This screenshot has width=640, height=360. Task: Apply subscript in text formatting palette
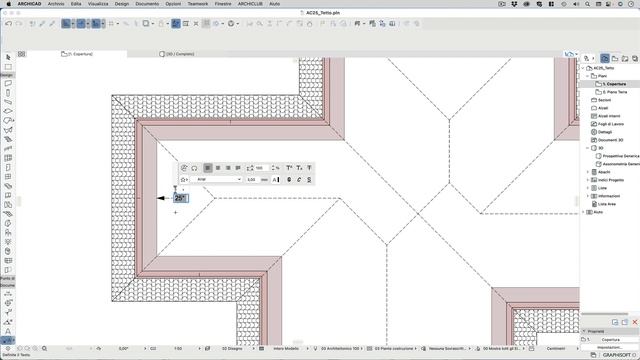tap(299, 168)
